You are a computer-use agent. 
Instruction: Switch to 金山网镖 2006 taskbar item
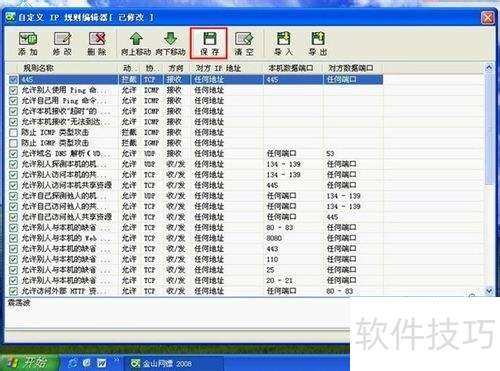161,363
